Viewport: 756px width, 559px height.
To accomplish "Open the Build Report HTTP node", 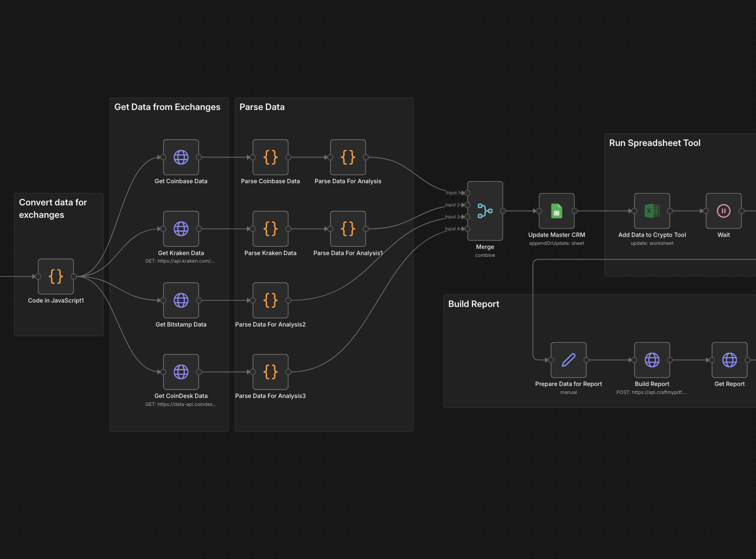I will coord(652,360).
